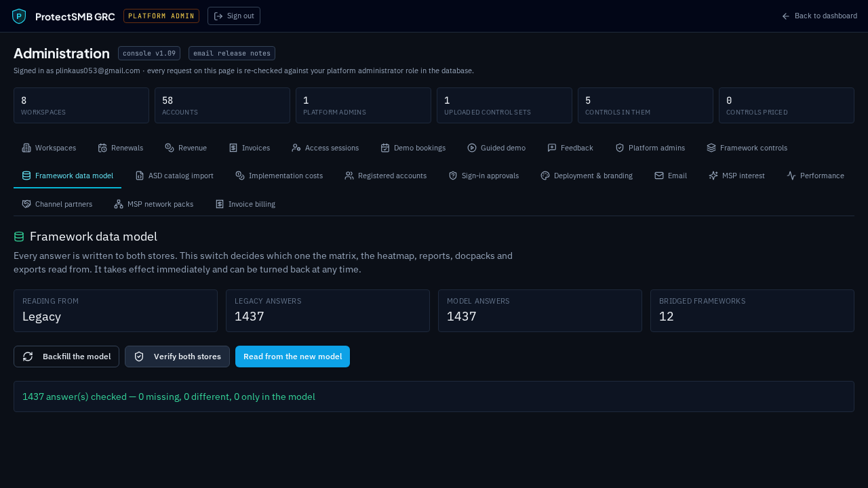Click the Legacy Answers 1437 card
This screenshot has width=868, height=488.
(x=328, y=311)
